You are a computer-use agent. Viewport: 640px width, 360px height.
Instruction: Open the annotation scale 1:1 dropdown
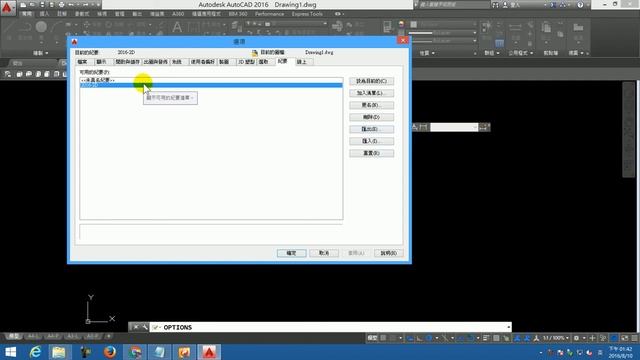click(x=556, y=338)
